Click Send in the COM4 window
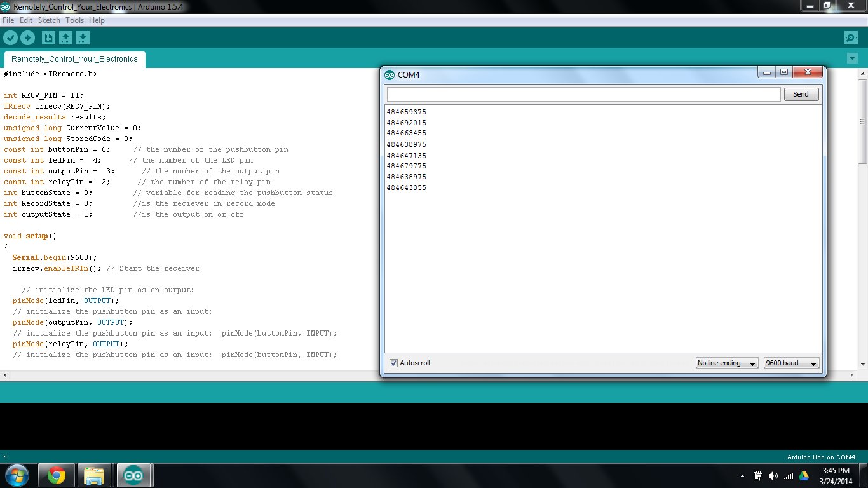 801,94
